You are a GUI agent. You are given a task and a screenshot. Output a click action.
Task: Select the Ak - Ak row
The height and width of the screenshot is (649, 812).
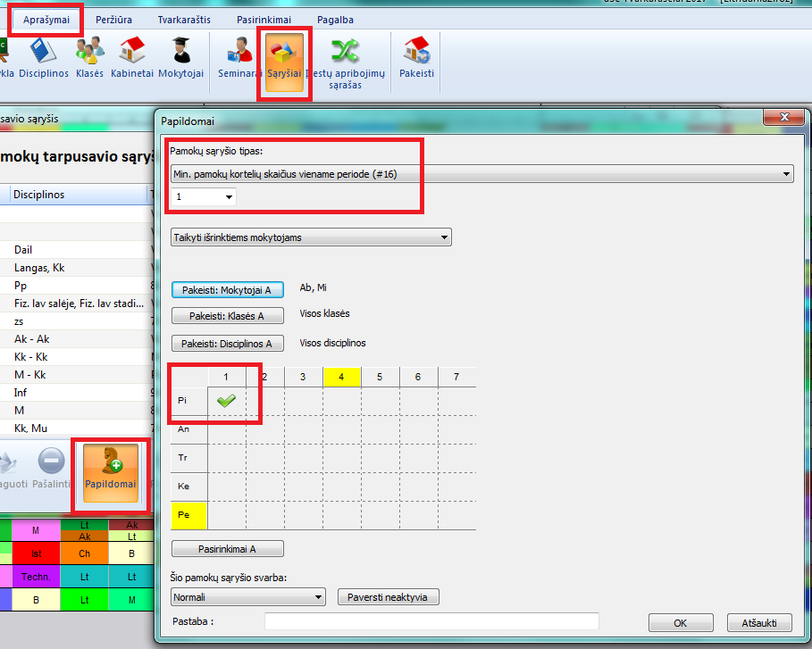click(77, 339)
